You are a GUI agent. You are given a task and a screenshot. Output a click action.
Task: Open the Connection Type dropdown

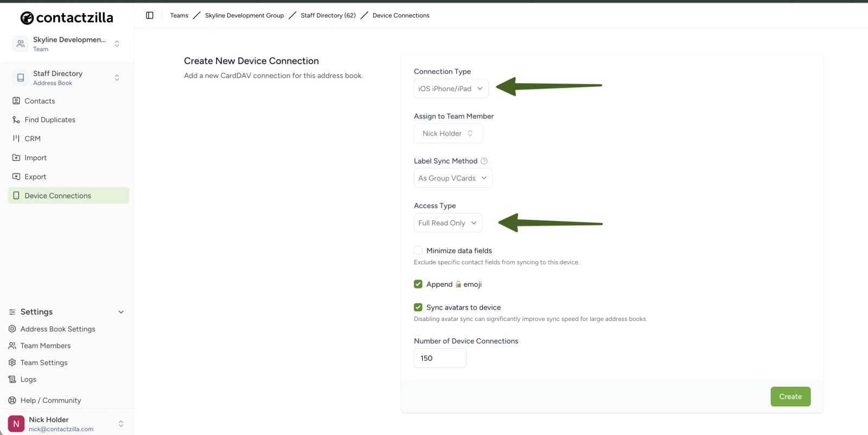point(451,89)
